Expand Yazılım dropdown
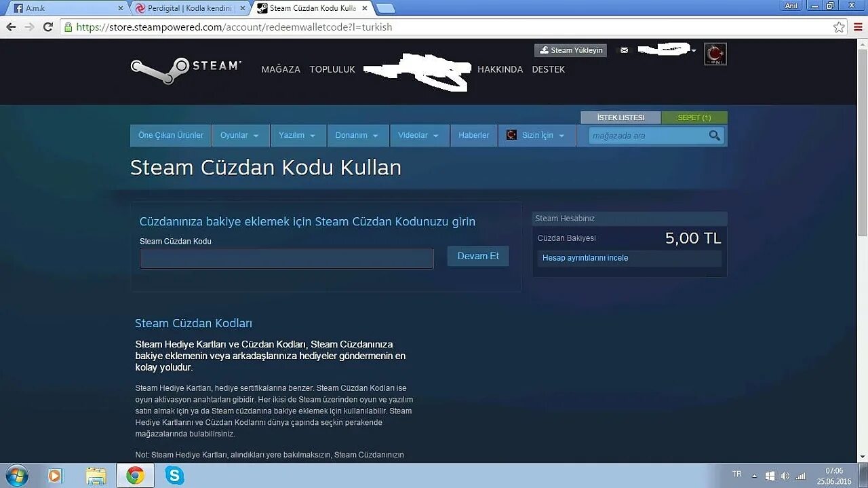This screenshot has height=488, width=868. (298, 135)
